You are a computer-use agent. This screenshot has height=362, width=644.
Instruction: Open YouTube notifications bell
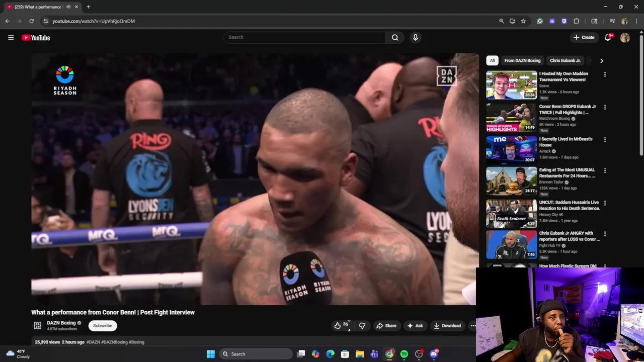(608, 37)
